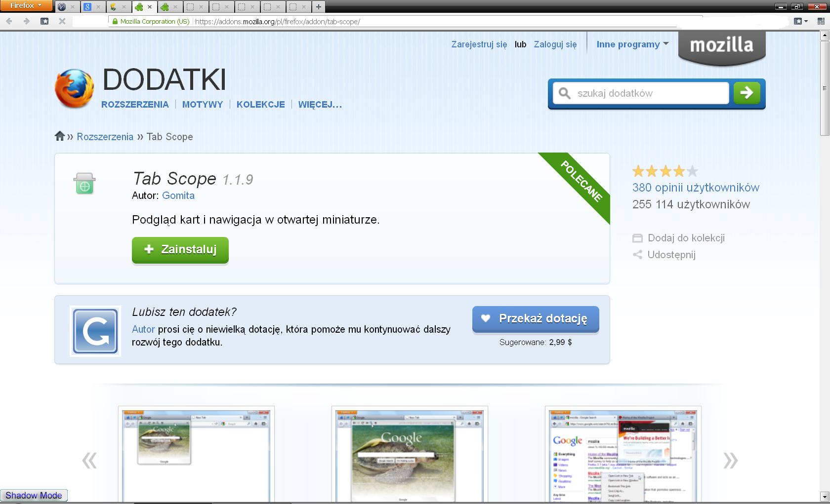This screenshot has width=830, height=504.
Task: Open the middle Google turtle screenshot thumbnail
Action: click(x=410, y=454)
